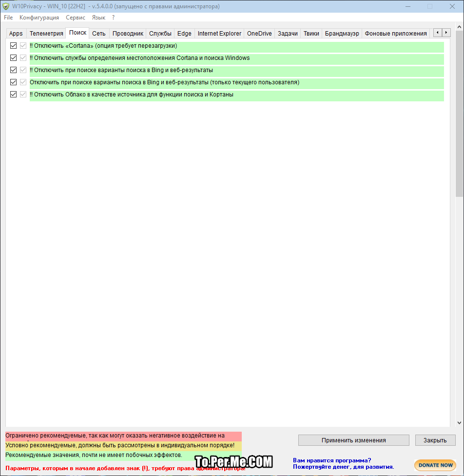Click the red Ограничено рекомендуемые legend bar

tap(124, 436)
